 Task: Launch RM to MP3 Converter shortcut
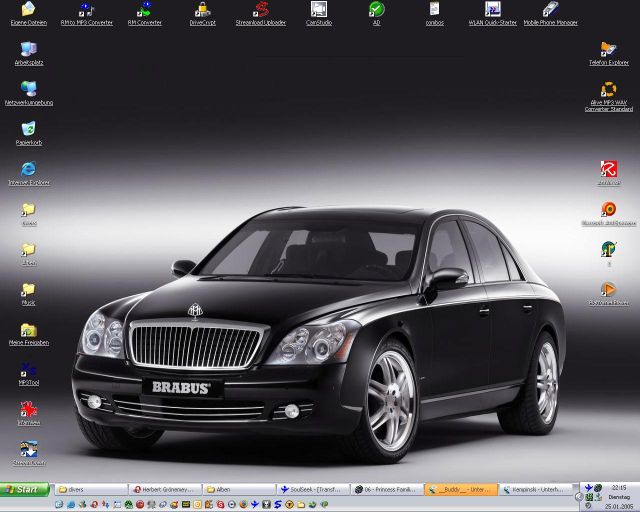tap(86, 11)
